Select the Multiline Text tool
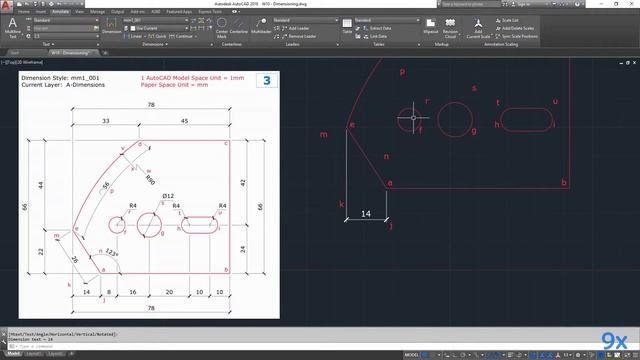This screenshot has width=640, height=360. [x=13, y=28]
